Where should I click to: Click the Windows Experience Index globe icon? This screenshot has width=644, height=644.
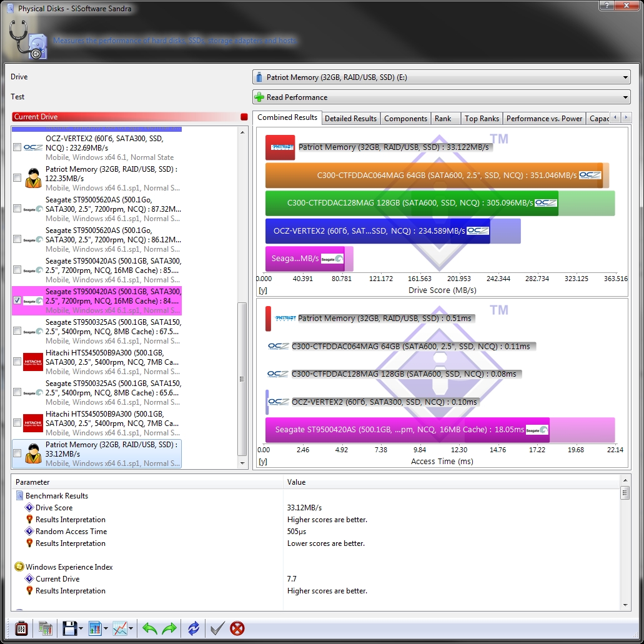[x=19, y=567]
